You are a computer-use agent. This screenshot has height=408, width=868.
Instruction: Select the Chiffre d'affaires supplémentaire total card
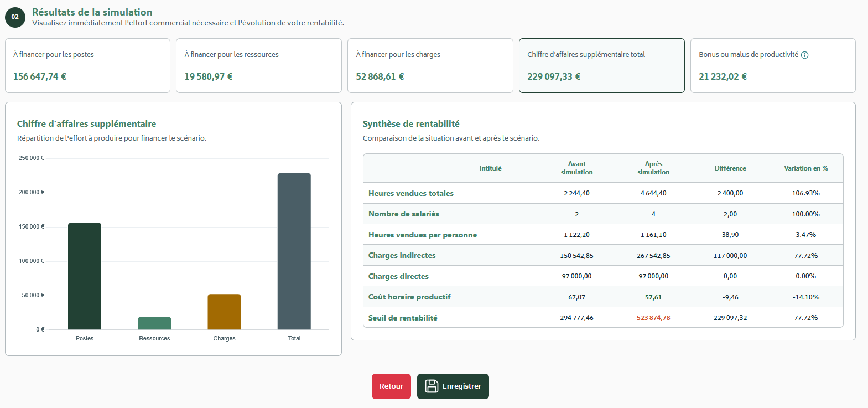pyautogui.click(x=602, y=65)
